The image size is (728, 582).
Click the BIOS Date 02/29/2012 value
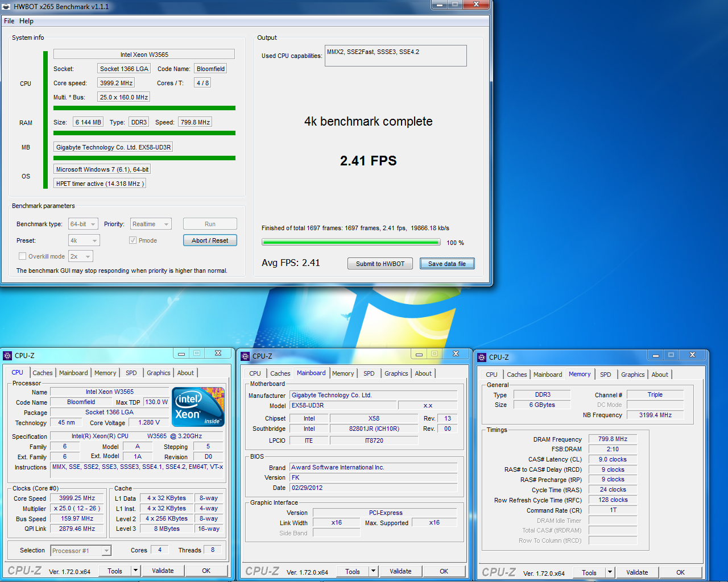pyautogui.click(x=373, y=488)
